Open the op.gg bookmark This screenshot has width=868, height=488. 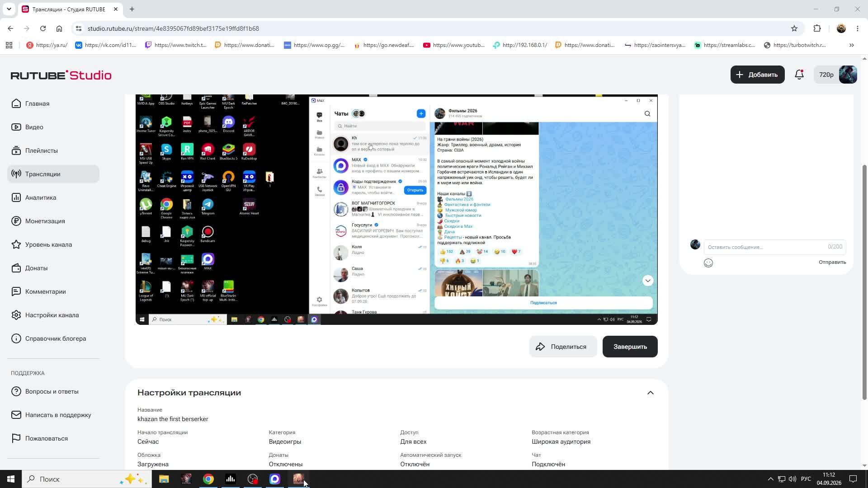[314, 45]
